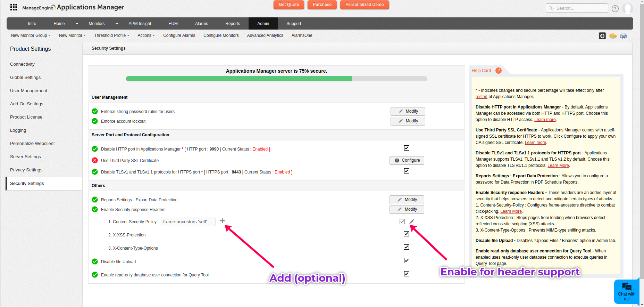Switch to the Reports tab
This screenshot has height=307, width=644.
click(233, 24)
